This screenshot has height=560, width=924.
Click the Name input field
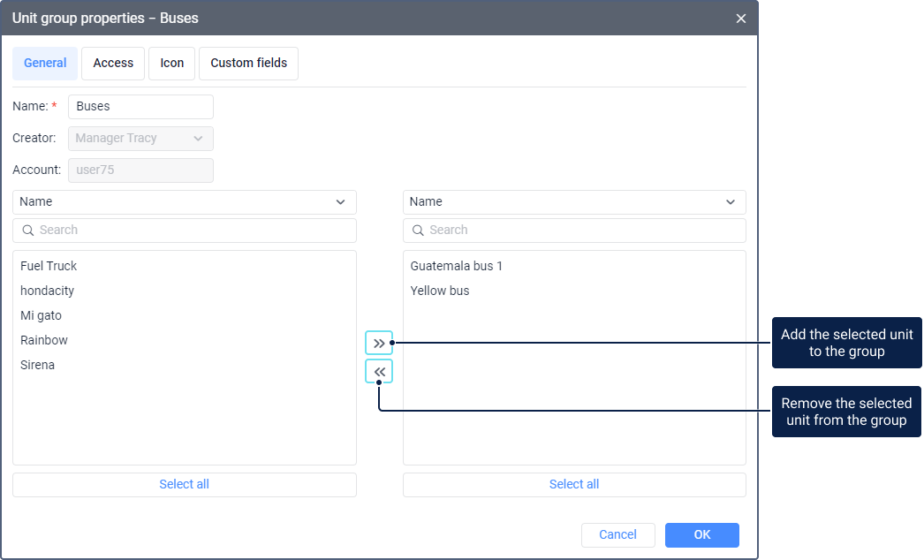tap(140, 107)
